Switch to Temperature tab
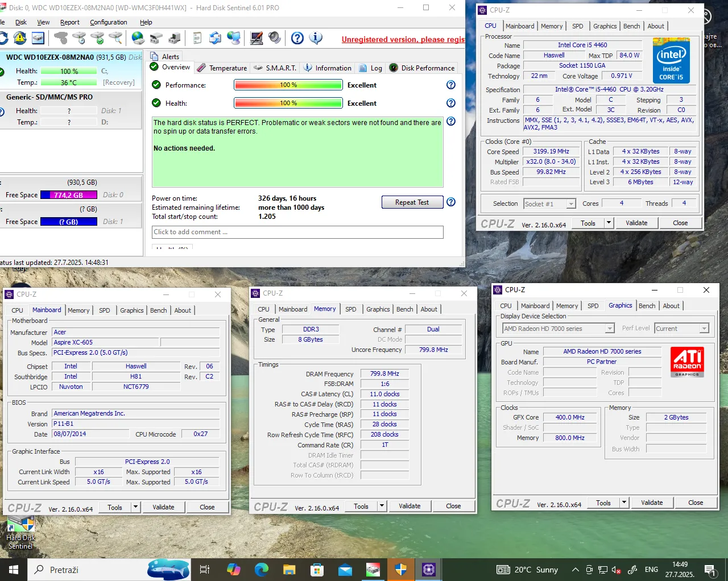 pyautogui.click(x=222, y=68)
